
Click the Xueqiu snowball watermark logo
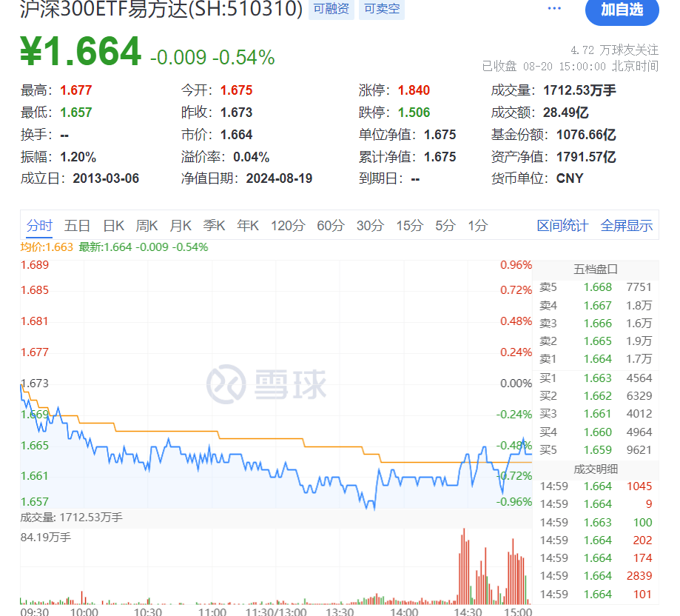pos(266,384)
